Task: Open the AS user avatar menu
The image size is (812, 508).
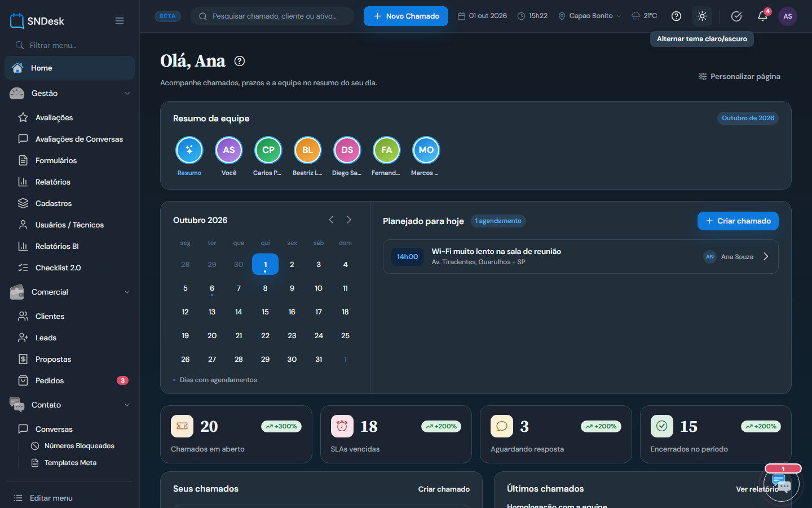Action: 788,16
